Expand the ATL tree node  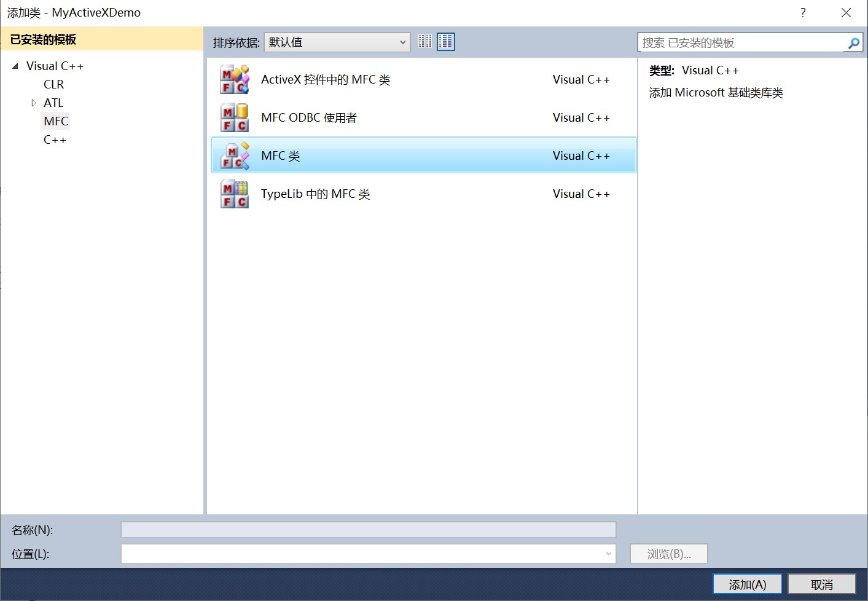(34, 103)
